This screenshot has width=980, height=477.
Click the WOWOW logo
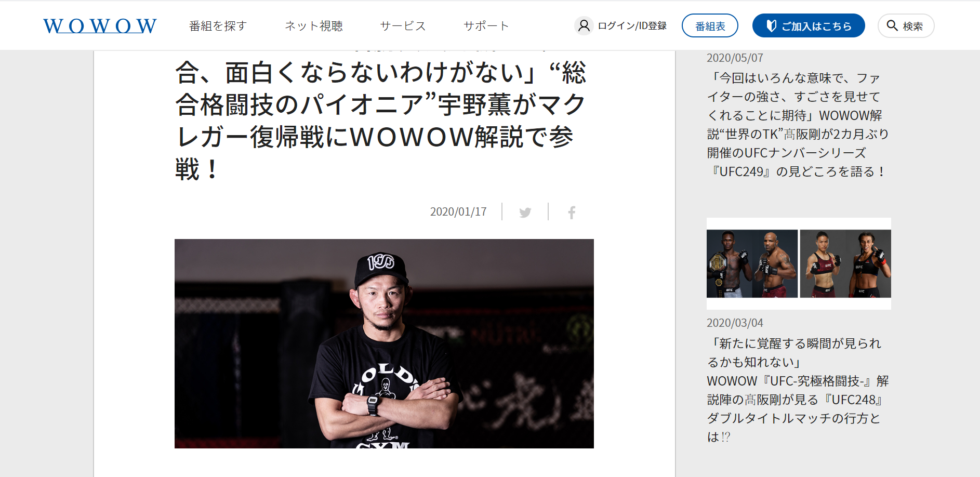click(100, 25)
